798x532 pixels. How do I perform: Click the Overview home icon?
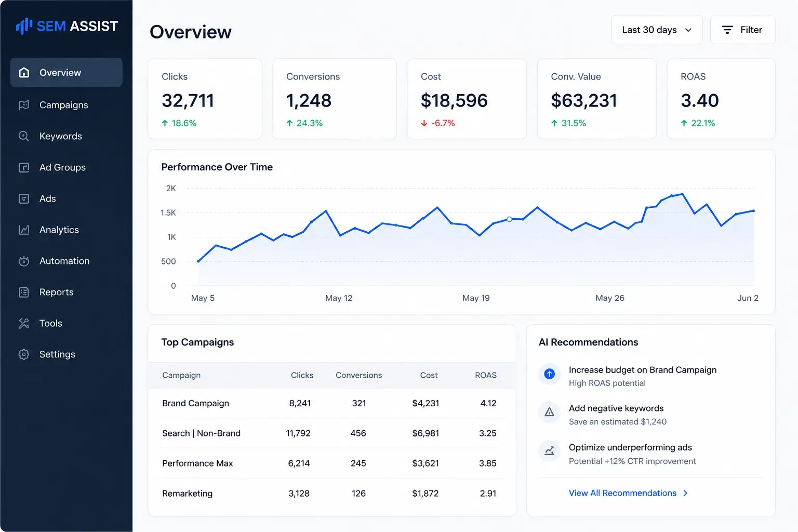click(24, 72)
